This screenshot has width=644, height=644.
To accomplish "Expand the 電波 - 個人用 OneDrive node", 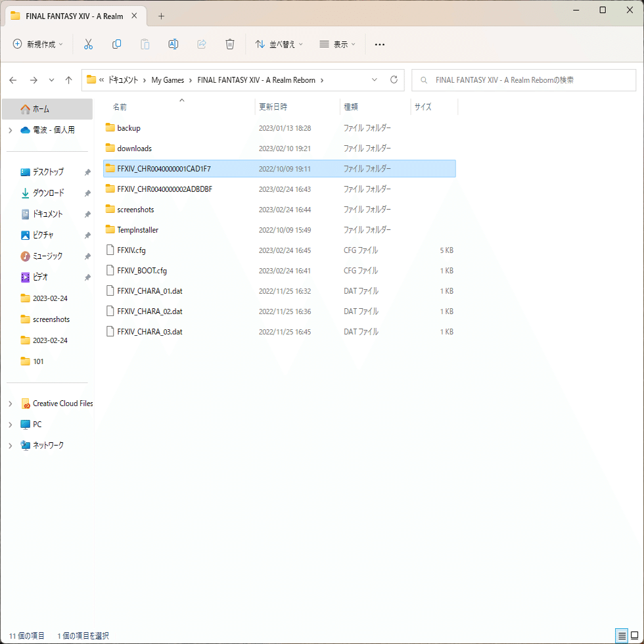I will 11,130.
